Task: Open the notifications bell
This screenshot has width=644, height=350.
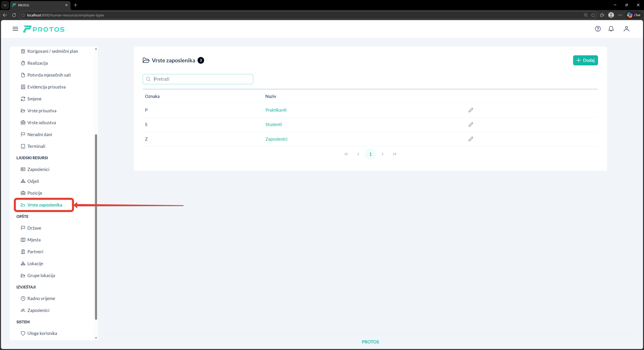Action: (611, 29)
